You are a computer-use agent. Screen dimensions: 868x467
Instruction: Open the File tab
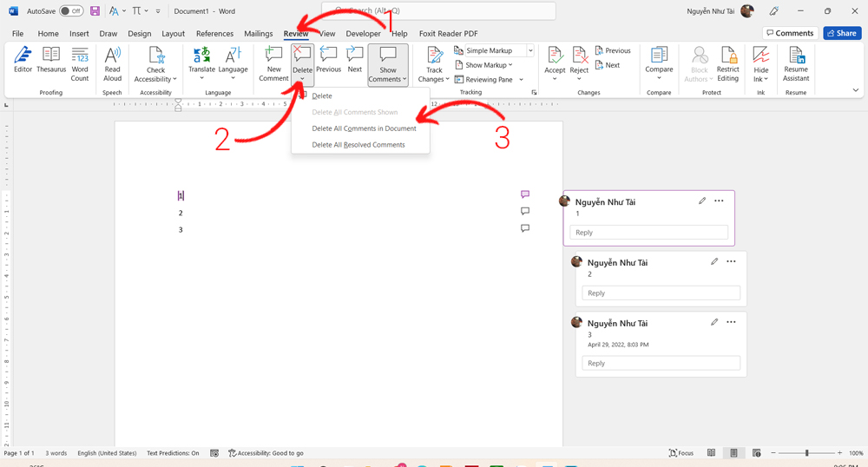[x=17, y=34]
